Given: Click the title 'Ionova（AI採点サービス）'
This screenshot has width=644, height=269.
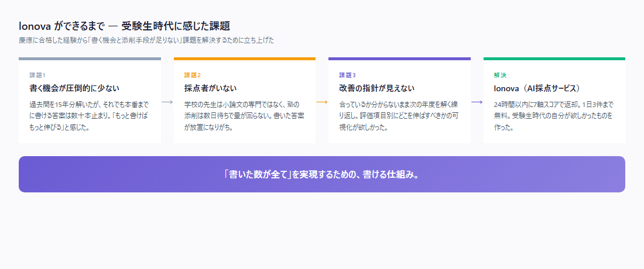Looking at the screenshot, I should [539, 88].
